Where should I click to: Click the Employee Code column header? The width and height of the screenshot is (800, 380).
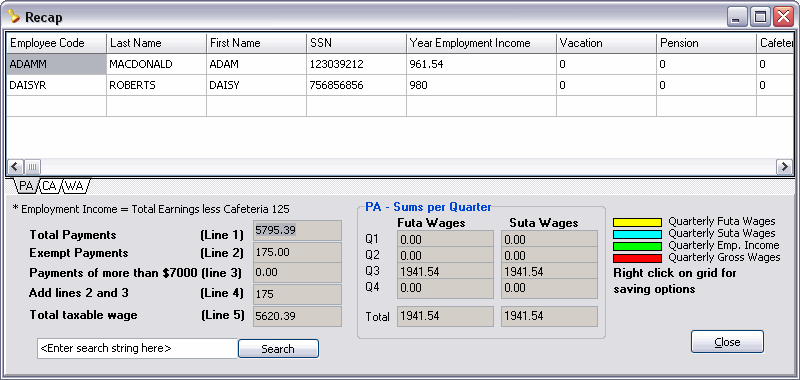(x=56, y=43)
